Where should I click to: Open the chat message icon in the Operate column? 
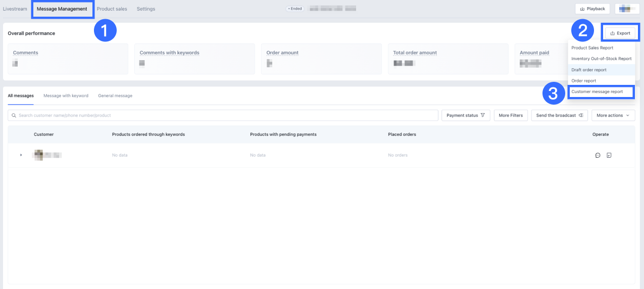(598, 155)
